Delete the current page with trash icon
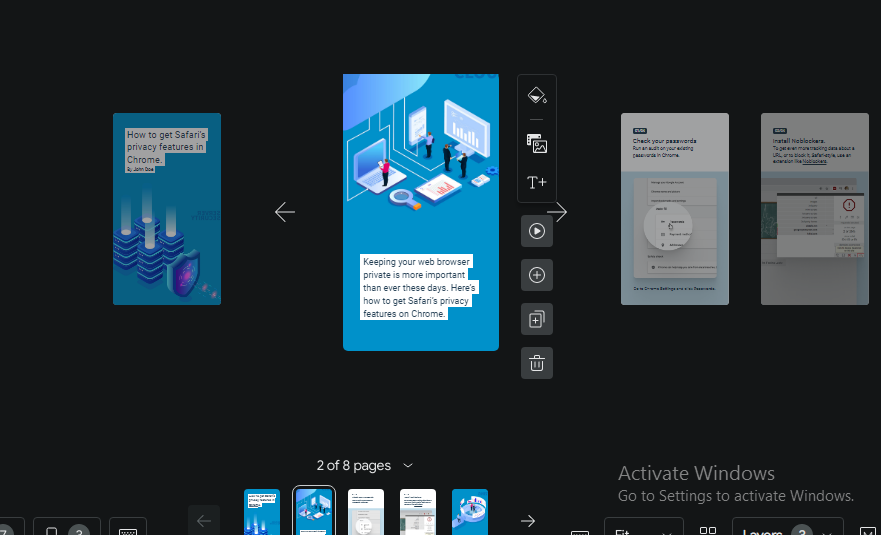 (537, 363)
